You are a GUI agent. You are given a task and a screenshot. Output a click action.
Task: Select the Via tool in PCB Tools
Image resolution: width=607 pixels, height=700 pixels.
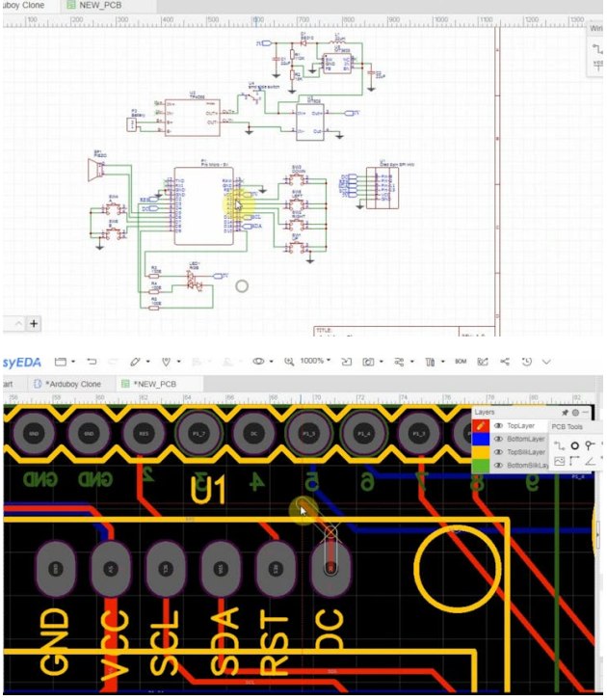590,445
